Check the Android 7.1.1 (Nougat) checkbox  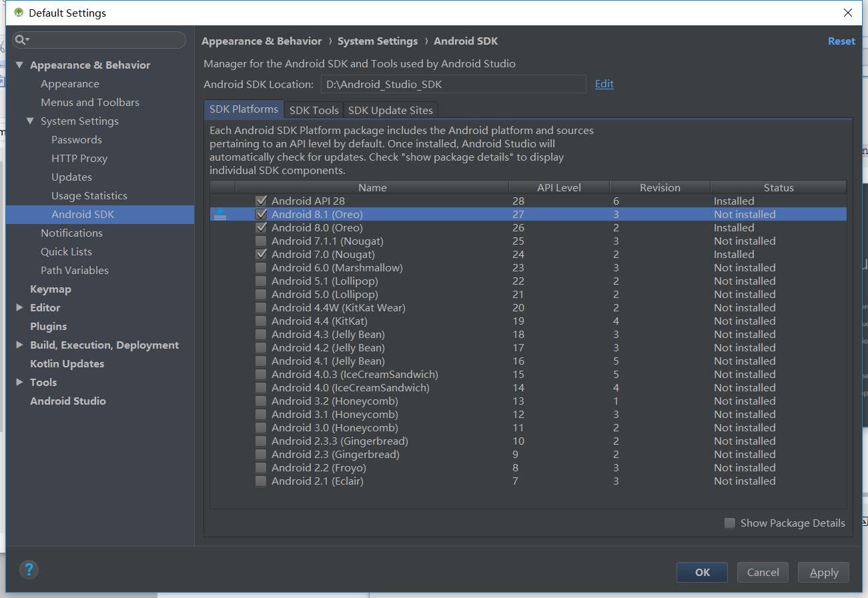click(x=261, y=241)
